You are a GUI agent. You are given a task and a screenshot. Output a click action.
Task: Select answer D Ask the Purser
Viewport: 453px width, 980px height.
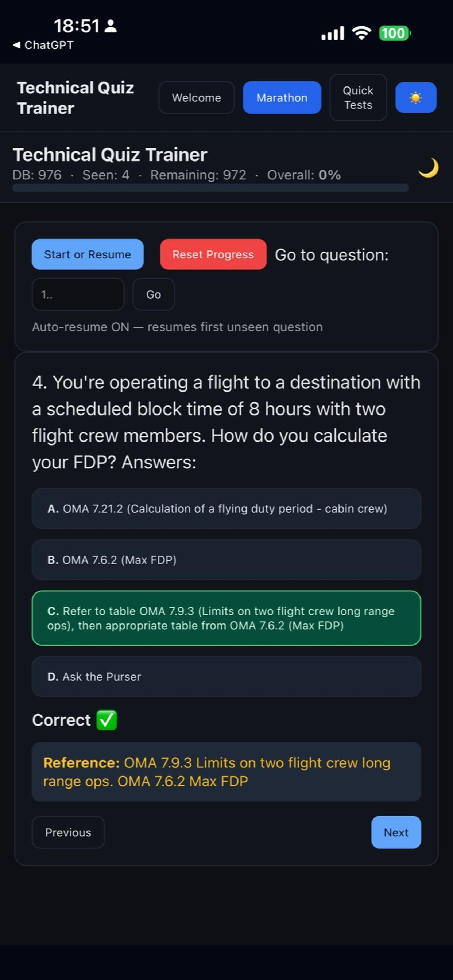(226, 677)
